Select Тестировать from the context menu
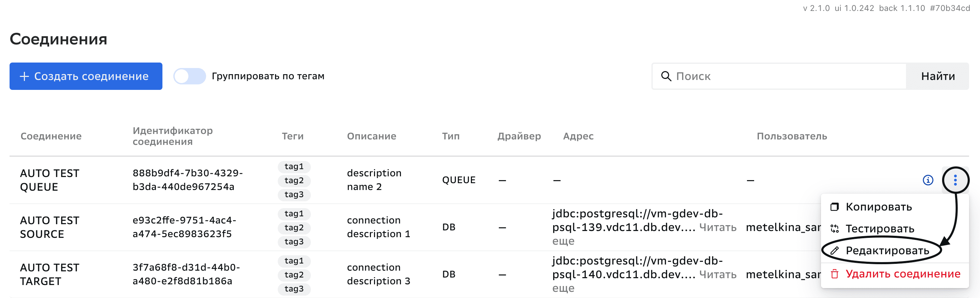The image size is (980, 298). click(x=879, y=229)
